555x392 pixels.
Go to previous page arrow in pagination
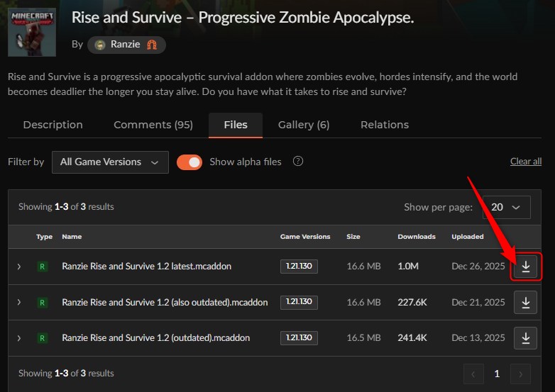(473, 374)
